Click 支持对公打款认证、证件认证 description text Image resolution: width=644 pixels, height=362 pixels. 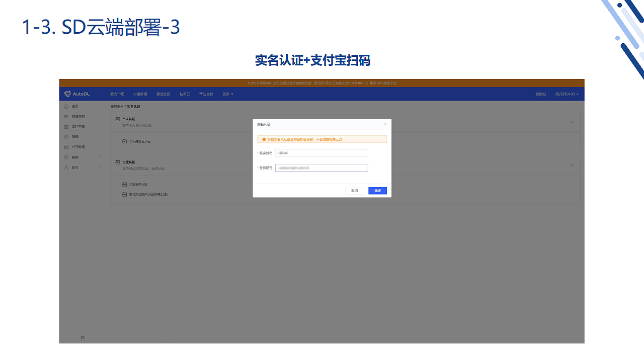click(x=143, y=168)
